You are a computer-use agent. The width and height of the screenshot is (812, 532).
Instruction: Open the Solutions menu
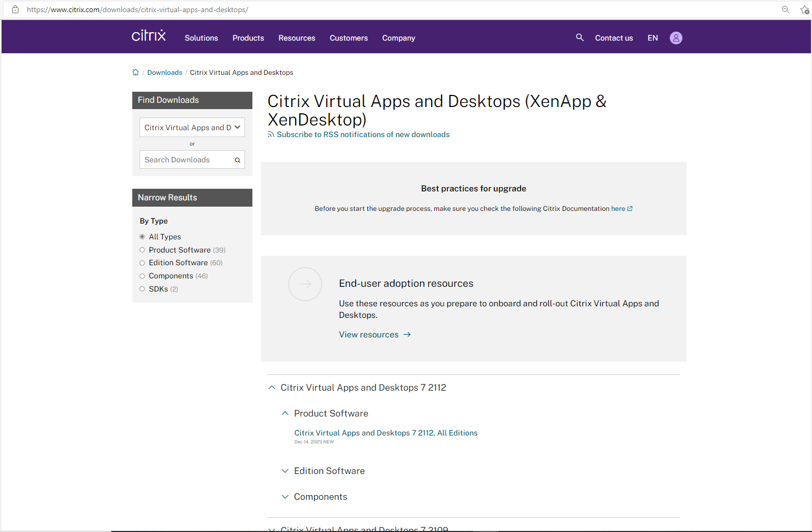click(x=201, y=38)
